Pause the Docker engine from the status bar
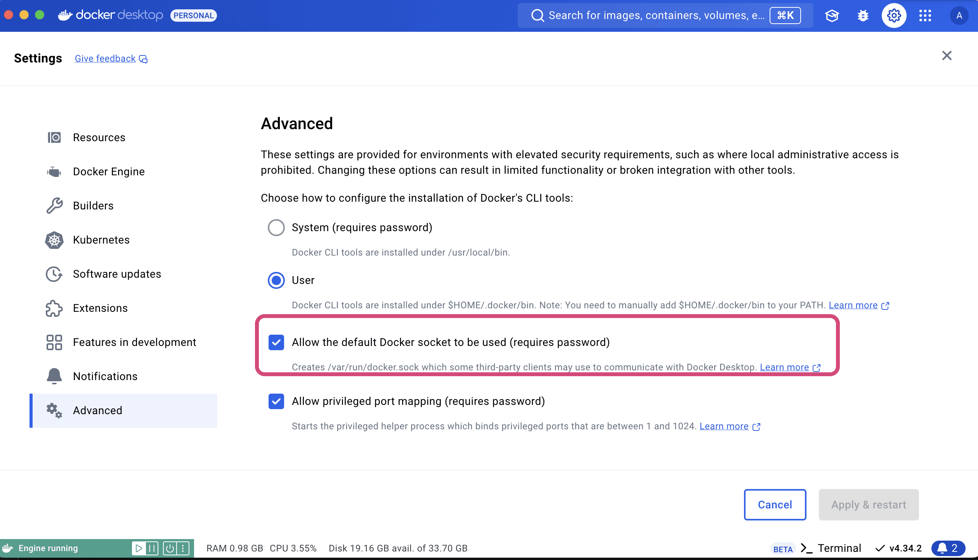978x560 pixels. [151, 548]
